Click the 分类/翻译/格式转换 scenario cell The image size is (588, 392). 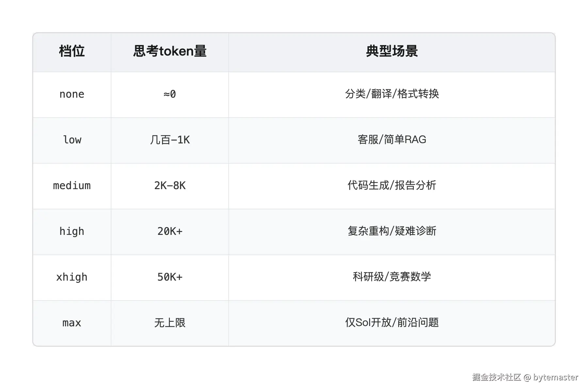coord(392,94)
